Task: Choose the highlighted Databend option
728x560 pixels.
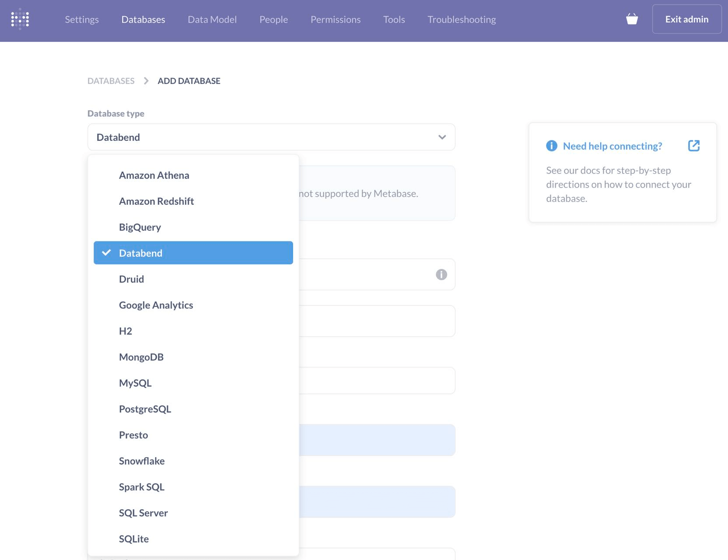Action: click(193, 253)
